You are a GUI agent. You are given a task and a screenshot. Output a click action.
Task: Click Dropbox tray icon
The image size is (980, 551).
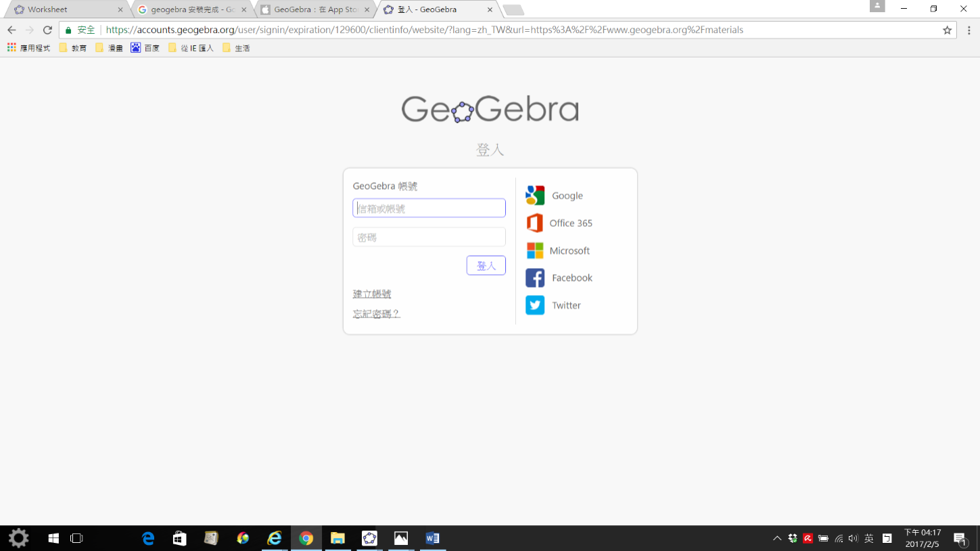pyautogui.click(x=793, y=538)
